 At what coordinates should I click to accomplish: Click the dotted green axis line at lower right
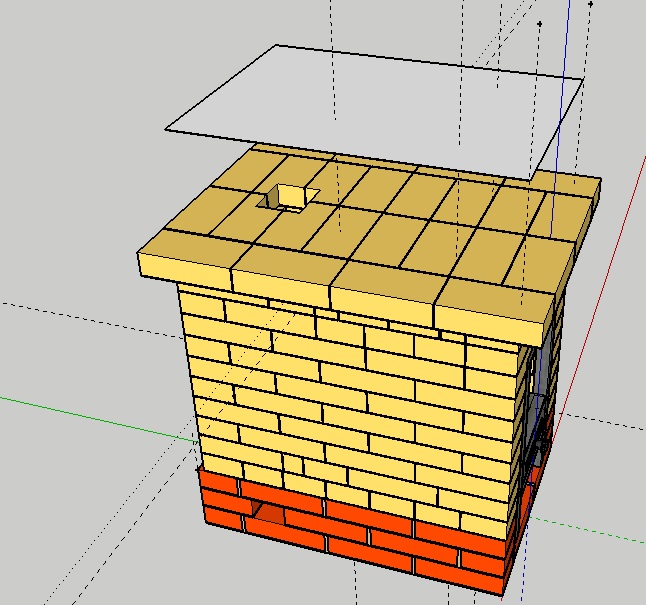[600, 528]
